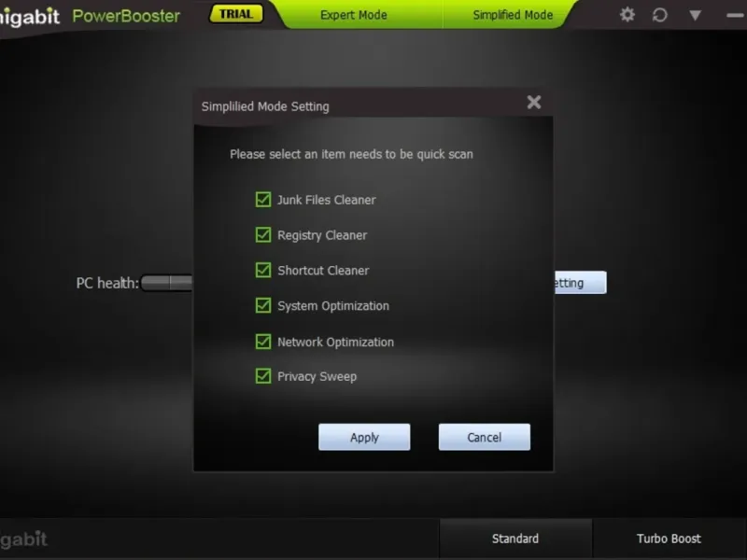Image resolution: width=747 pixels, height=560 pixels.
Task: Click the Cancel button
Action: click(x=484, y=437)
